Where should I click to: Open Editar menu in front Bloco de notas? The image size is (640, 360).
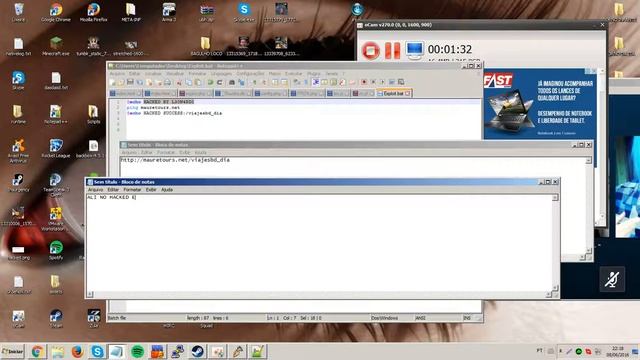pos(113,190)
